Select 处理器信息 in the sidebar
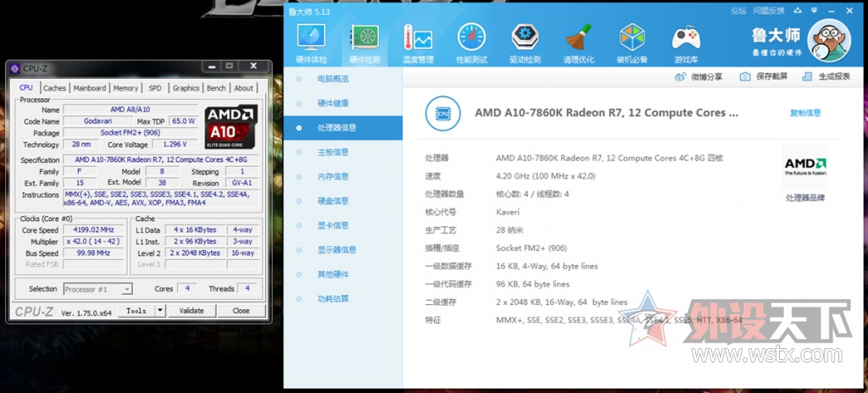Image resolution: width=868 pixels, height=393 pixels. tap(342, 128)
